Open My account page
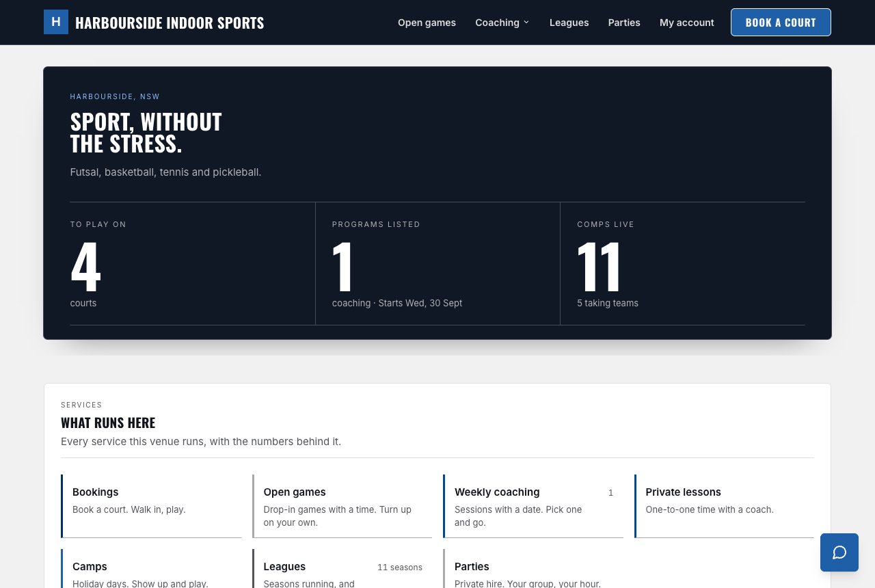Screen dimensions: 875x588 click(686, 23)
